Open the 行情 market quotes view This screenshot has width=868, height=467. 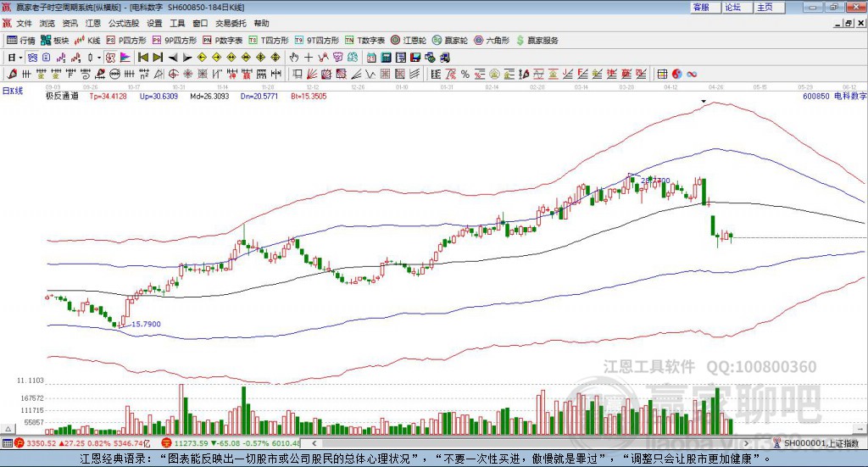pyautogui.click(x=20, y=41)
